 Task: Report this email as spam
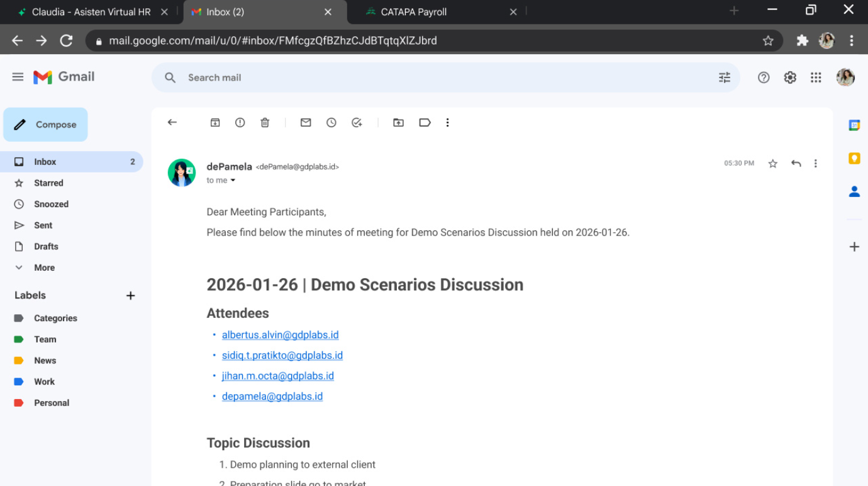[240, 123]
